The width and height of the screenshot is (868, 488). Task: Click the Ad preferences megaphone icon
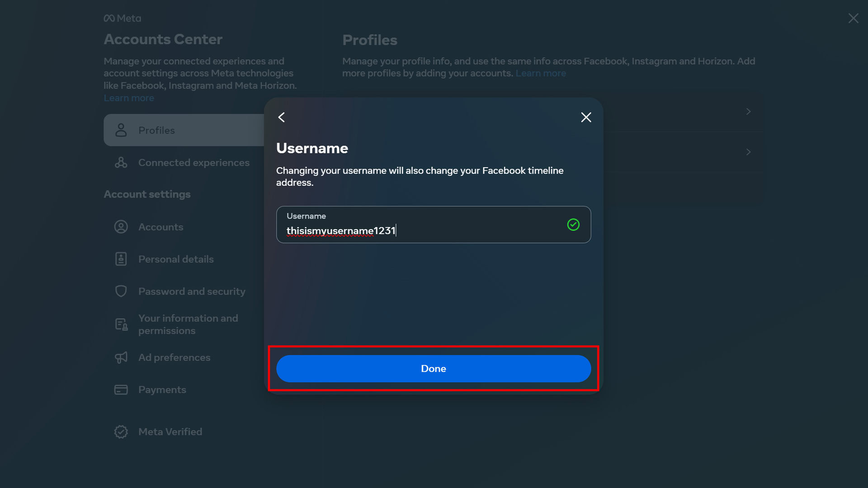click(x=121, y=357)
